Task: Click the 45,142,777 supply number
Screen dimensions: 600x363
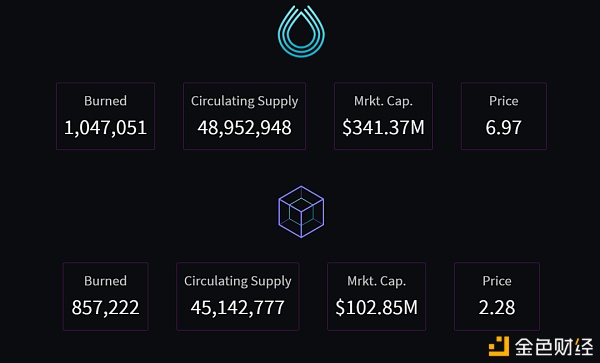Action: pyautogui.click(x=238, y=308)
